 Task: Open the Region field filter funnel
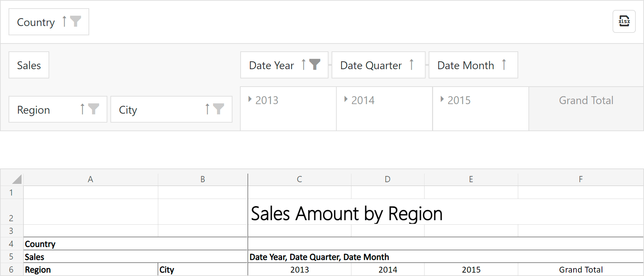coord(94,109)
